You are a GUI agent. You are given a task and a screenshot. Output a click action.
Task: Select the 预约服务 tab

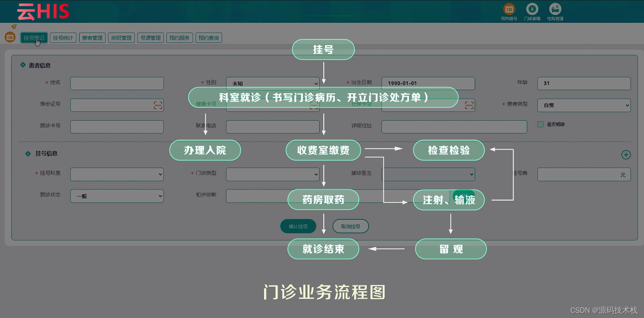pos(179,38)
